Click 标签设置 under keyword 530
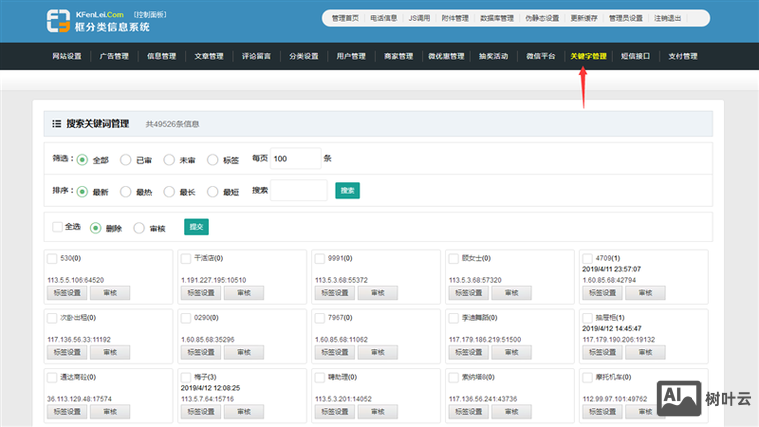The height and width of the screenshot is (427, 759). pos(66,293)
